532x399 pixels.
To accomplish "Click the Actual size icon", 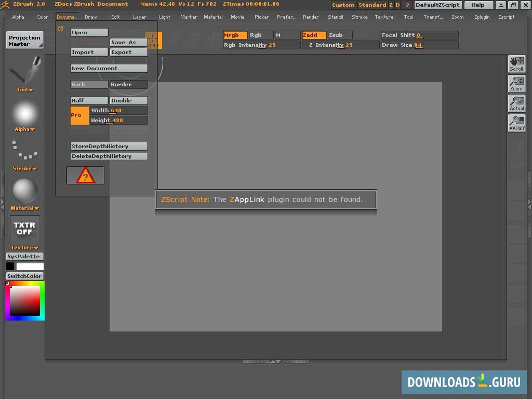I will coord(516,103).
